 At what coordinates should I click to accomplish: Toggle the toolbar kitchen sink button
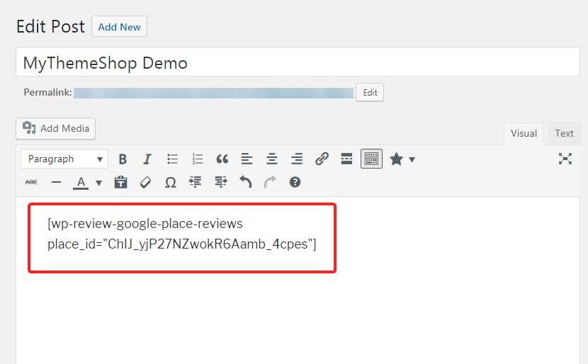click(371, 159)
